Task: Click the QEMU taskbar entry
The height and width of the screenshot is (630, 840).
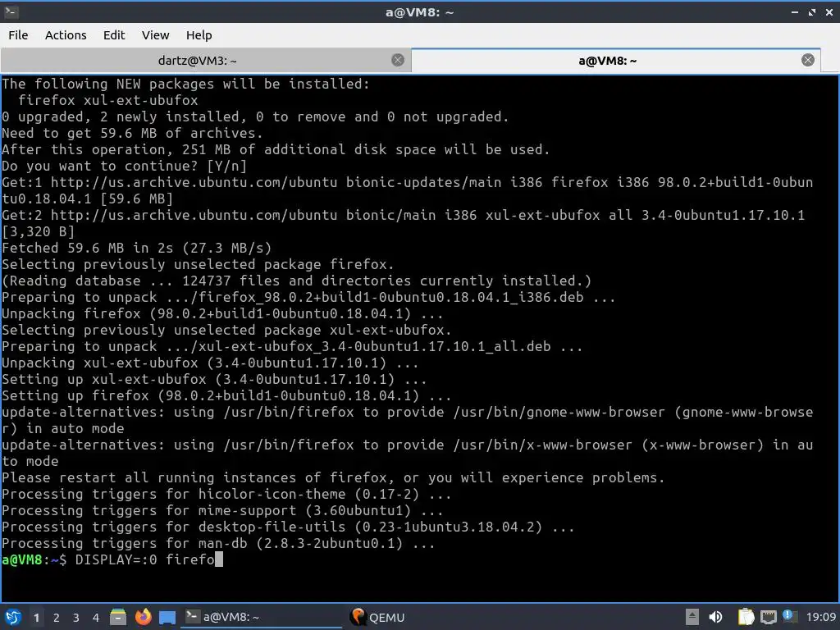Action: (x=377, y=617)
